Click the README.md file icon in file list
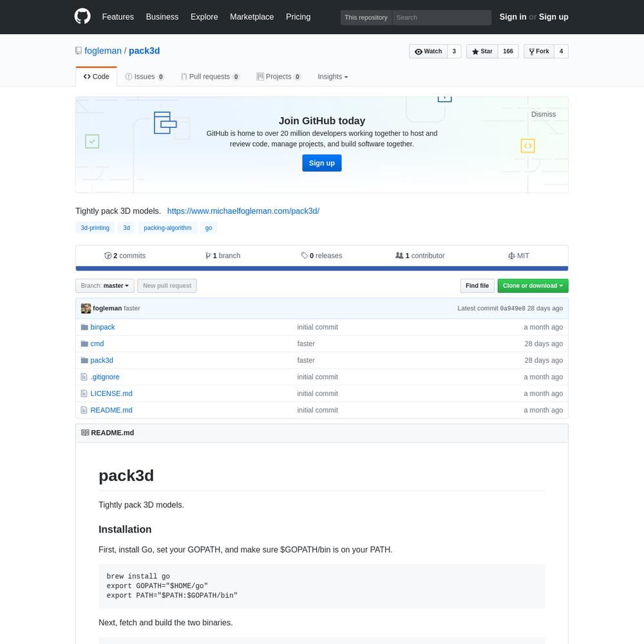 pyautogui.click(x=84, y=410)
